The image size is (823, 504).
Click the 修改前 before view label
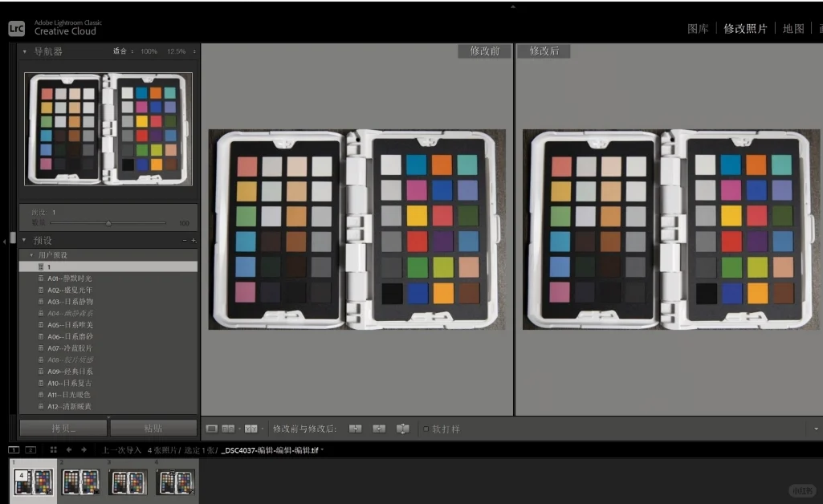click(x=484, y=51)
